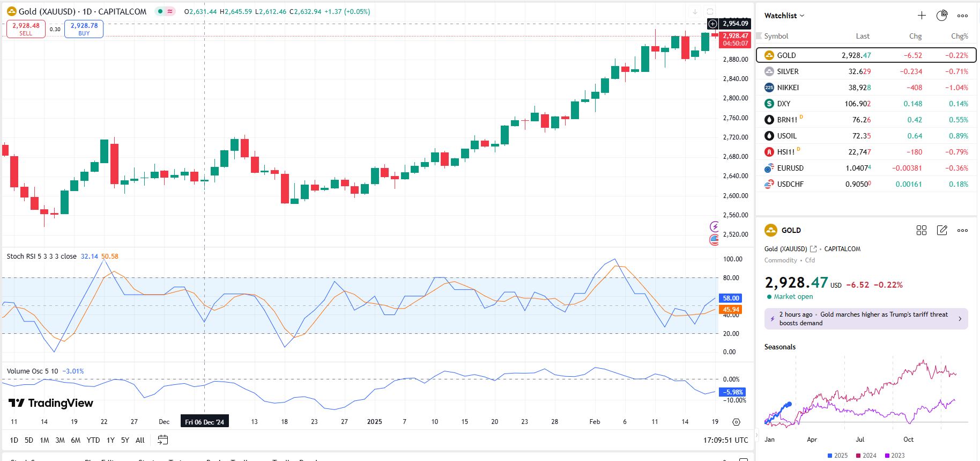
Task: Click the lightning bolt news icon on chart
Action: tap(714, 226)
